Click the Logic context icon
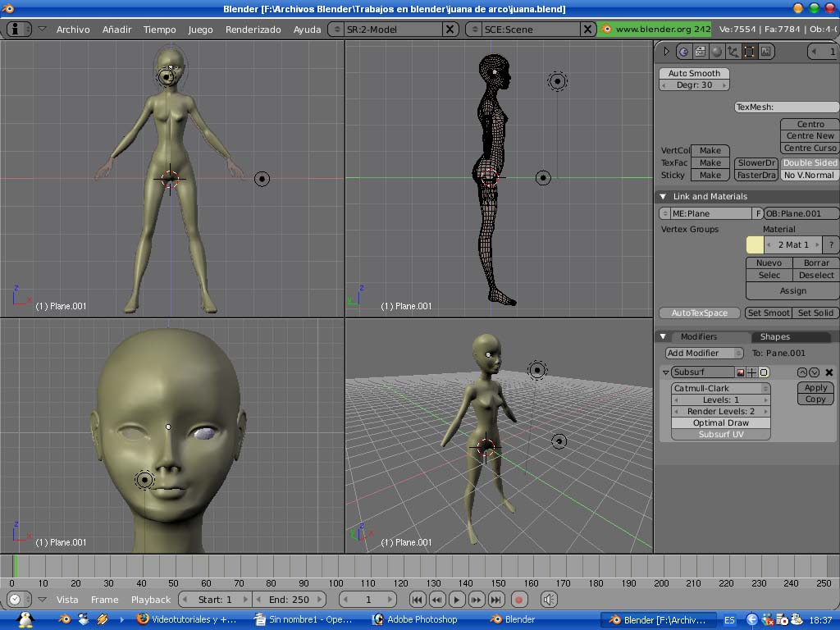 683,52
